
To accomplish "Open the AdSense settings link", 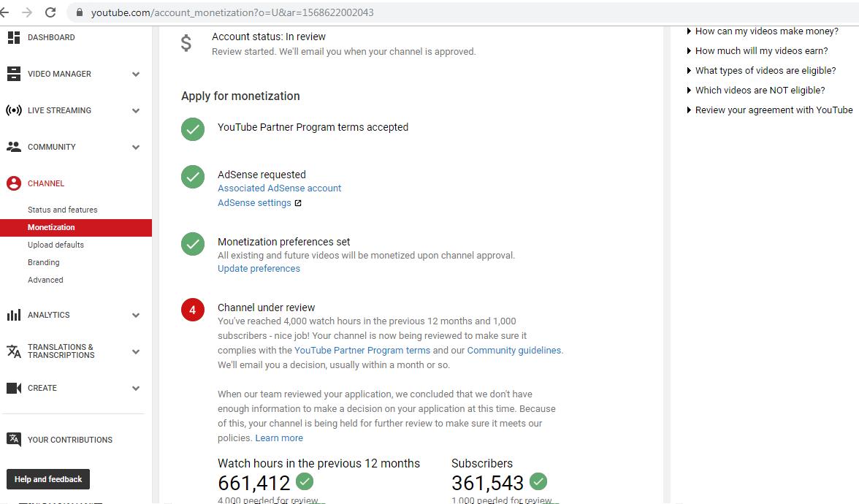I will pos(254,203).
